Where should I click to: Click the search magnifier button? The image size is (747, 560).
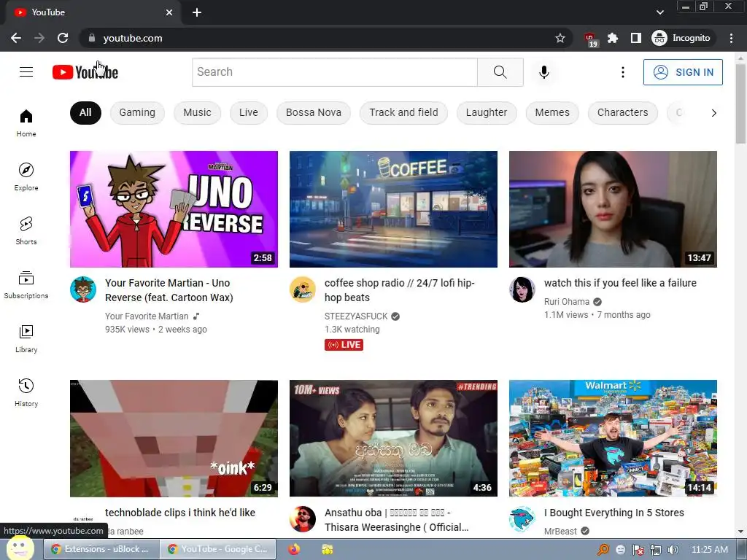(500, 72)
